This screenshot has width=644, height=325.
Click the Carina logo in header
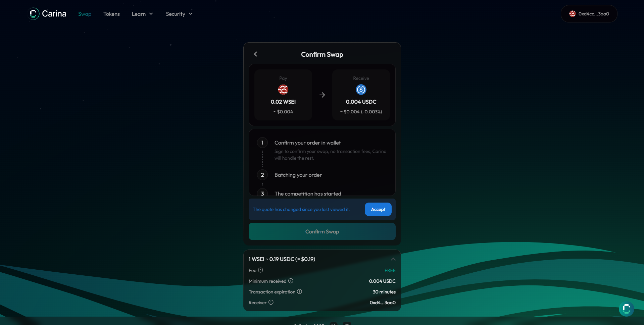[x=47, y=14]
